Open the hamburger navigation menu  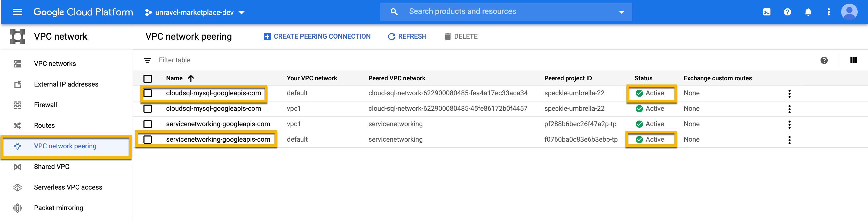pos(17,12)
